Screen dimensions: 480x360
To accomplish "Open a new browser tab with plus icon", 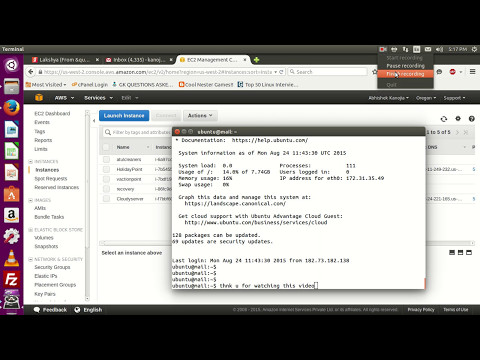I will tap(256, 60).
